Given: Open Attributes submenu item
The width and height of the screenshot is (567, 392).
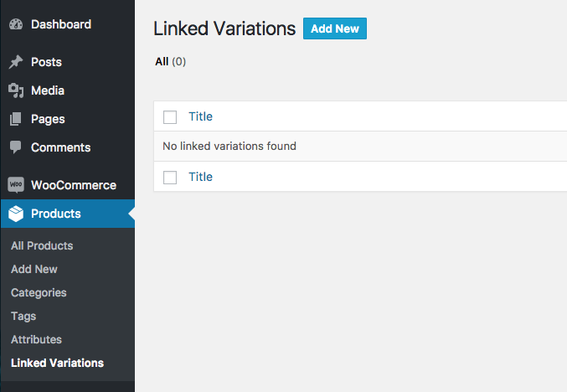Looking at the screenshot, I should click(36, 339).
